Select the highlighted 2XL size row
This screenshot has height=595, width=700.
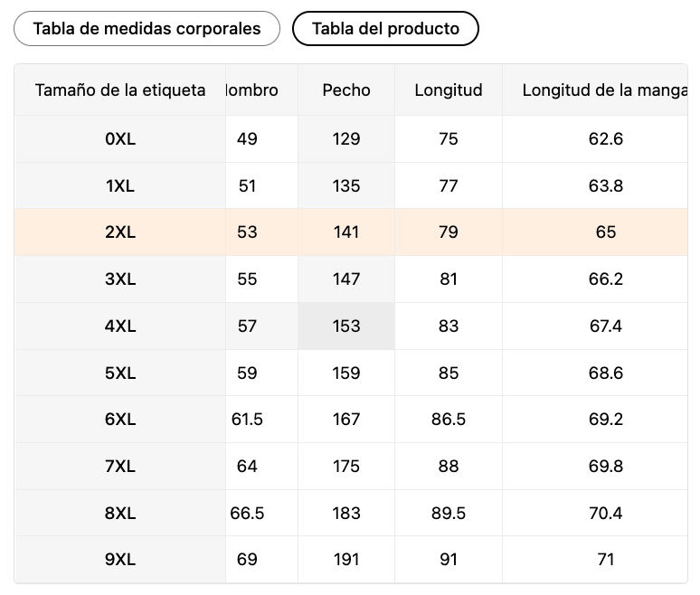pyautogui.click(x=351, y=232)
